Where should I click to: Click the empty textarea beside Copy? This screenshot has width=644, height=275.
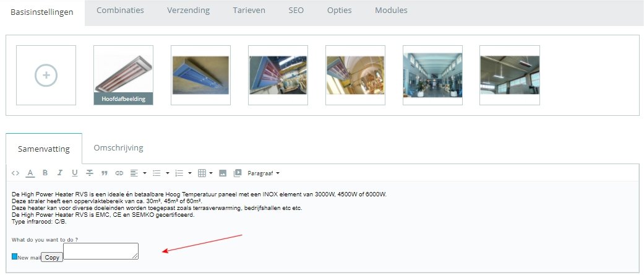click(x=101, y=251)
